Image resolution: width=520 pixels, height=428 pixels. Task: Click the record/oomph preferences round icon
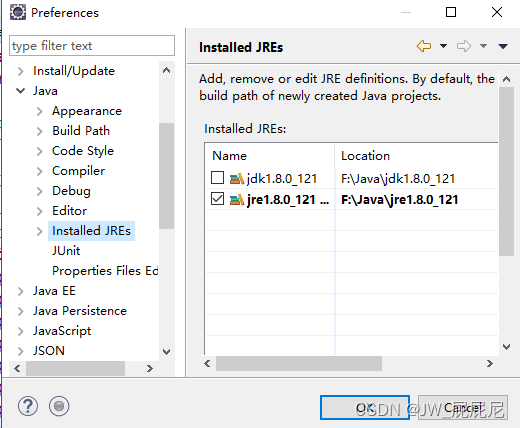59,406
